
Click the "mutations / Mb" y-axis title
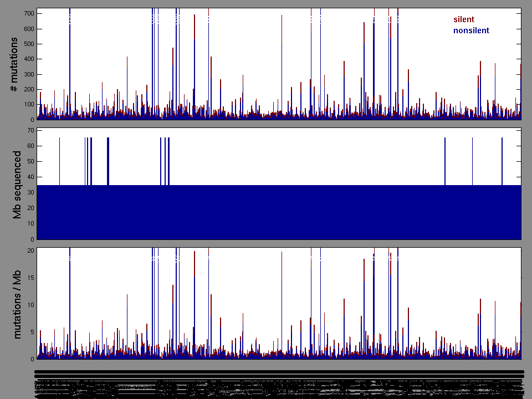18,304
